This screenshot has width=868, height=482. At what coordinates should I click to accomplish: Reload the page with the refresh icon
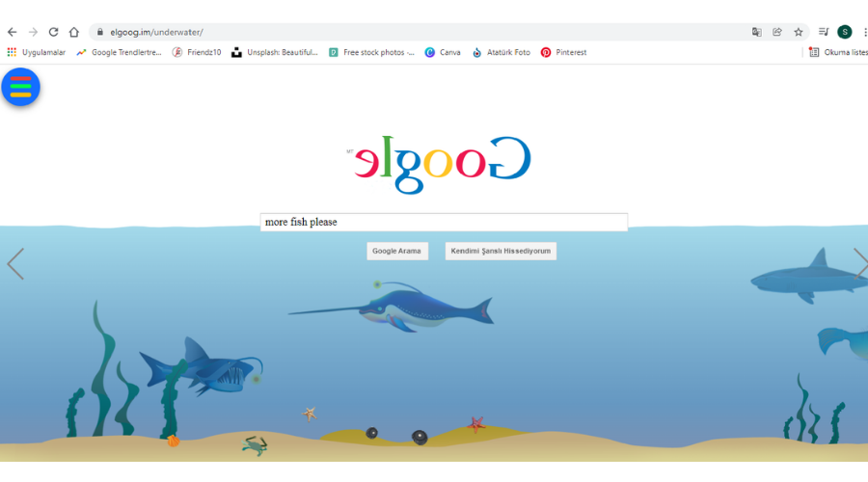53,32
